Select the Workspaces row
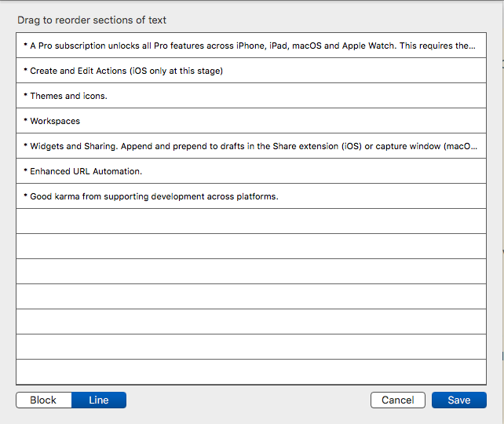 tap(251, 121)
